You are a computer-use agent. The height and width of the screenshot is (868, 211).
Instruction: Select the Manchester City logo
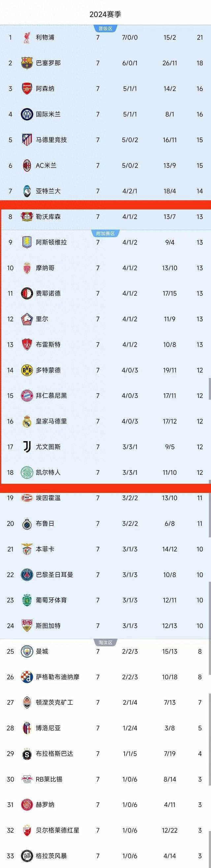point(27,651)
